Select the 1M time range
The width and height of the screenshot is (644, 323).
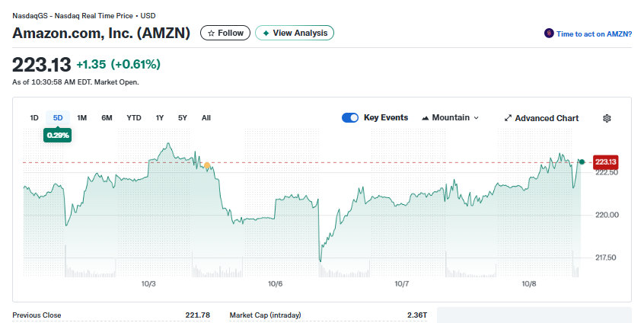pos(82,118)
